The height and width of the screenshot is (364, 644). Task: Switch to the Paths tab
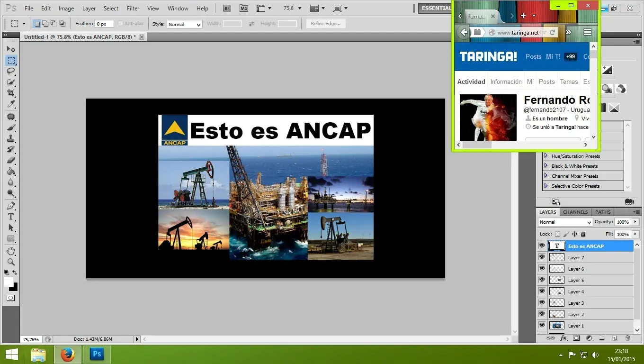603,212
